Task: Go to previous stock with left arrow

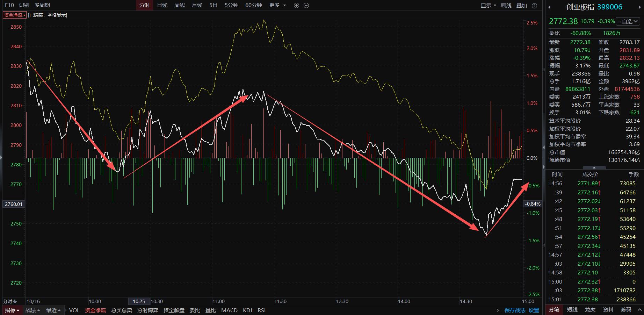Action: pos(549,7)
